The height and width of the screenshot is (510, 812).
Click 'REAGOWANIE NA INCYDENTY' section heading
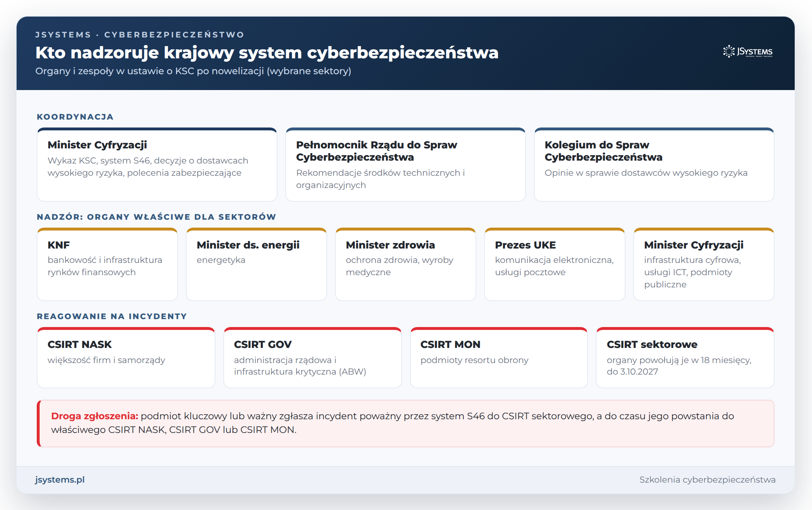pyautogui.click(x=112, y=316)
